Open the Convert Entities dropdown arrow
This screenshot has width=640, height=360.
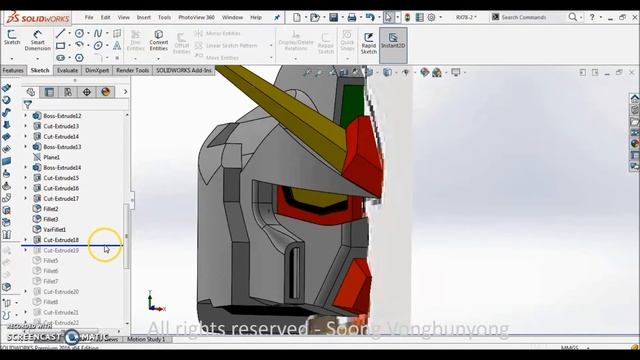(159, 58)
